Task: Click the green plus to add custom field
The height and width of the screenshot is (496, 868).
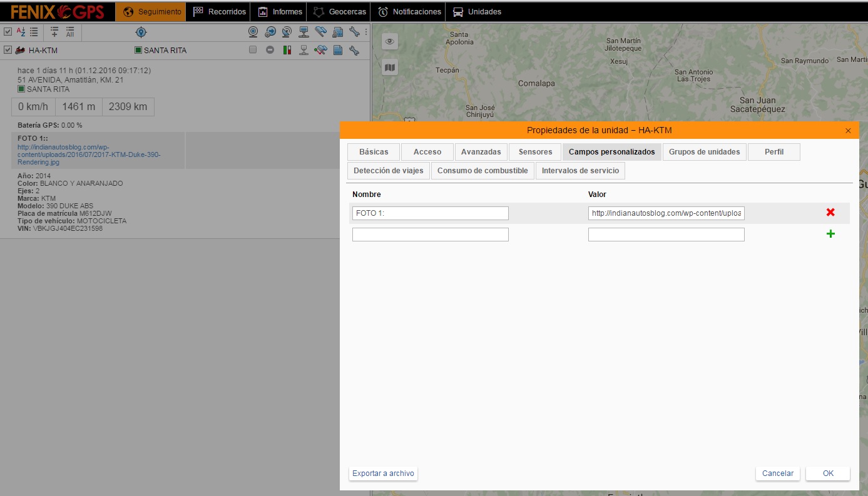Action: coord(830,234)
